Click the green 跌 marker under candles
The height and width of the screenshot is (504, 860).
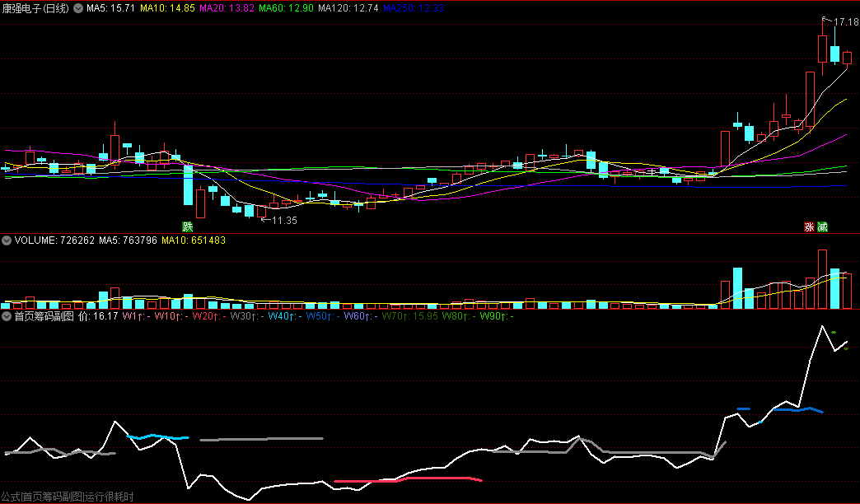(188, 227)
